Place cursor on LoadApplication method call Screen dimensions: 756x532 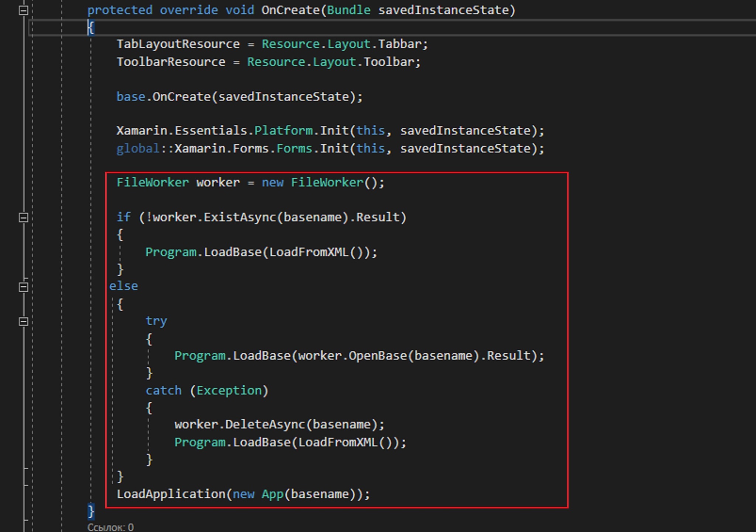[x=171, y=494]
